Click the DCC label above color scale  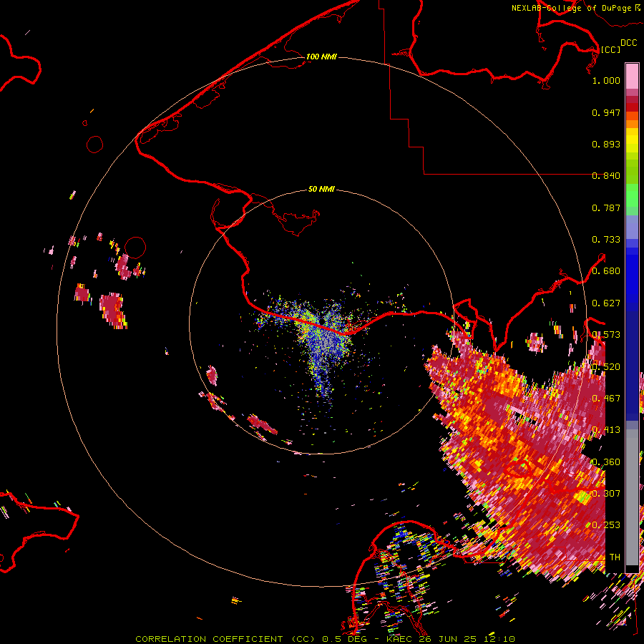(629, 43)
